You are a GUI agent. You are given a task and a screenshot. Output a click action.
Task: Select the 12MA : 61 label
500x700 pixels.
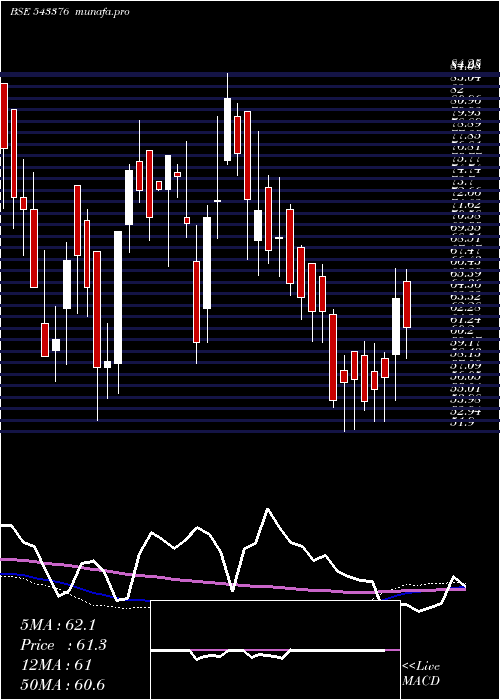coord(56,665)
